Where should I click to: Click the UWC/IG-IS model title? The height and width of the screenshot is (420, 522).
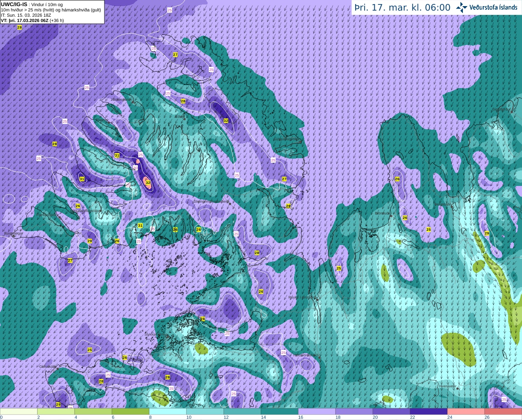point(14,4)
